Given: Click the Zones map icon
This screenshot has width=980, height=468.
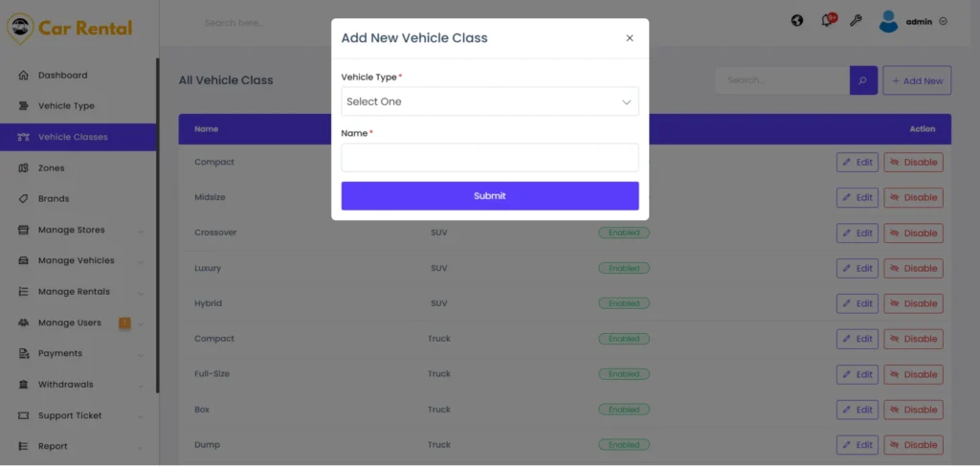Looking at the screenshot, I should pos(23,167).
